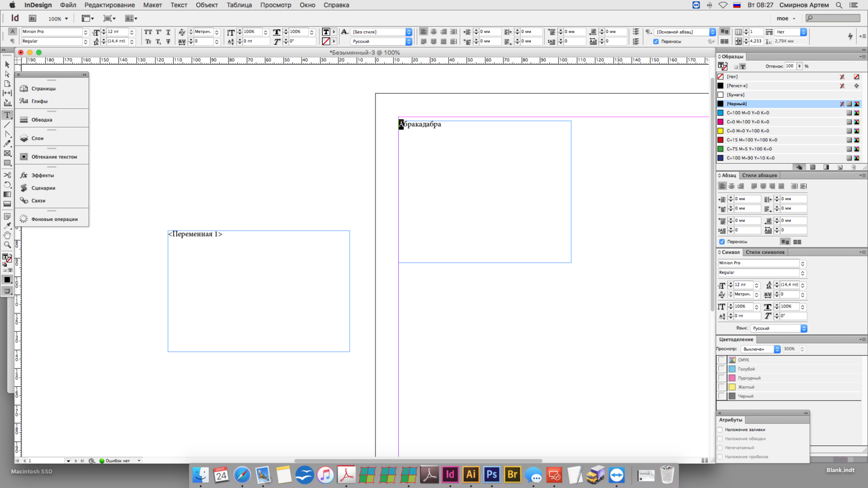868x488 pixels.
Task: Open the Макет menu
Action: pos(152,5)
